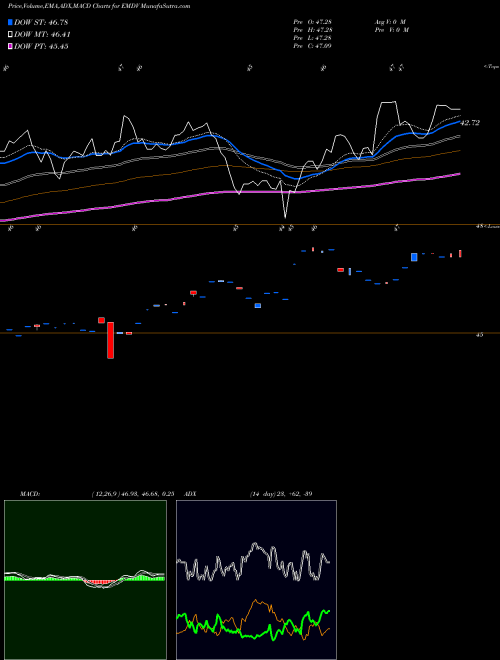Click the blue DOW ST legend swatch
Image resolution: width=500 pixels, height=660 pixels.
10,22
